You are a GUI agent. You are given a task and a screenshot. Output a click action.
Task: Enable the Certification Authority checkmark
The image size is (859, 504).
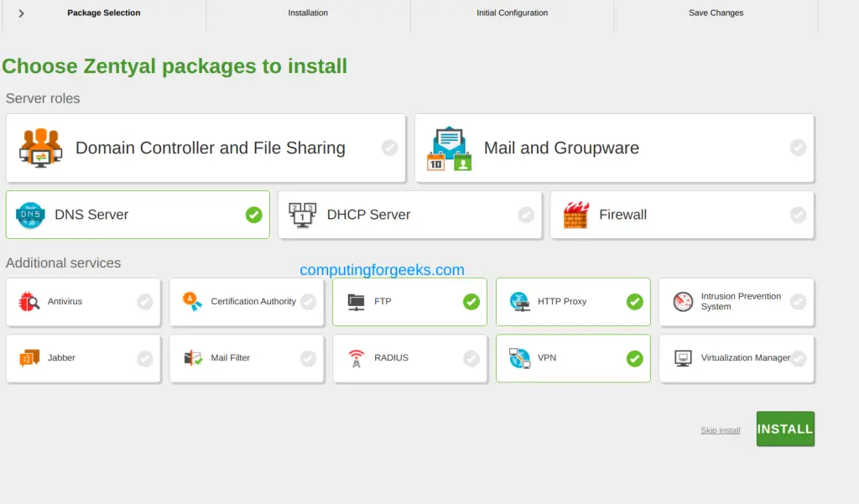[x=309, y=302]
